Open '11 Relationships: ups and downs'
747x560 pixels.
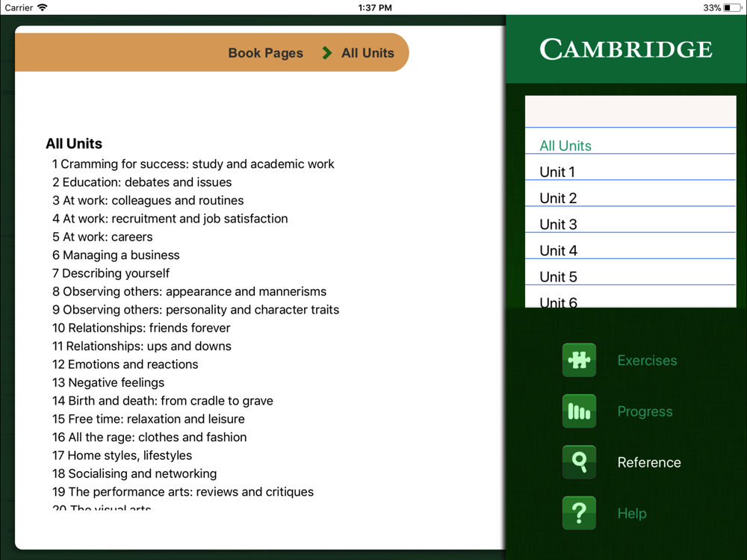tap(142, 346)
